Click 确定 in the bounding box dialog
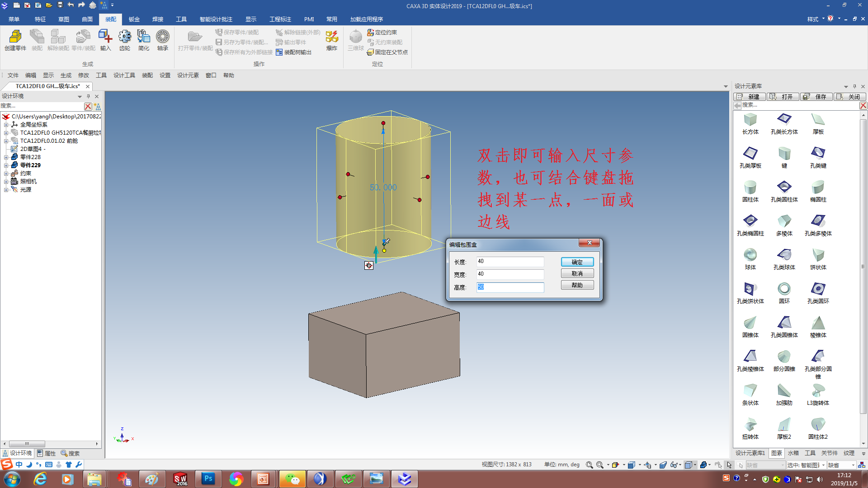Viewport: 868px width, 488px height. click(x=577, y=262)
